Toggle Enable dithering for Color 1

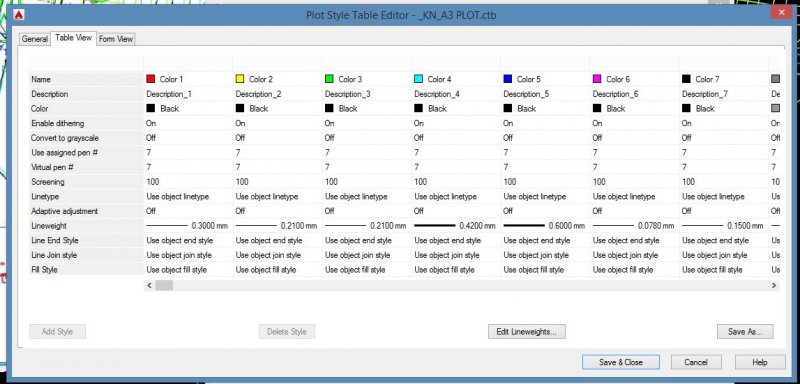point(188,123)
